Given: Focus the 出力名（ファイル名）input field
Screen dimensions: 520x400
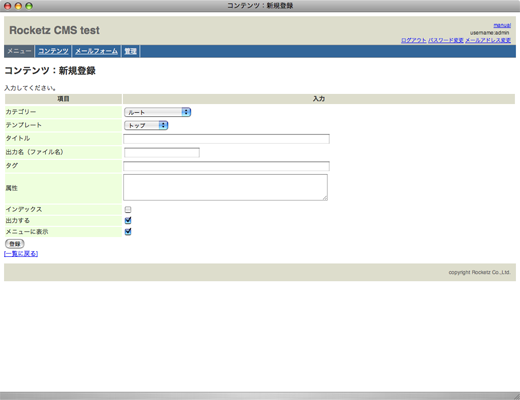Looking at the screenshot, I should [162, 153].
